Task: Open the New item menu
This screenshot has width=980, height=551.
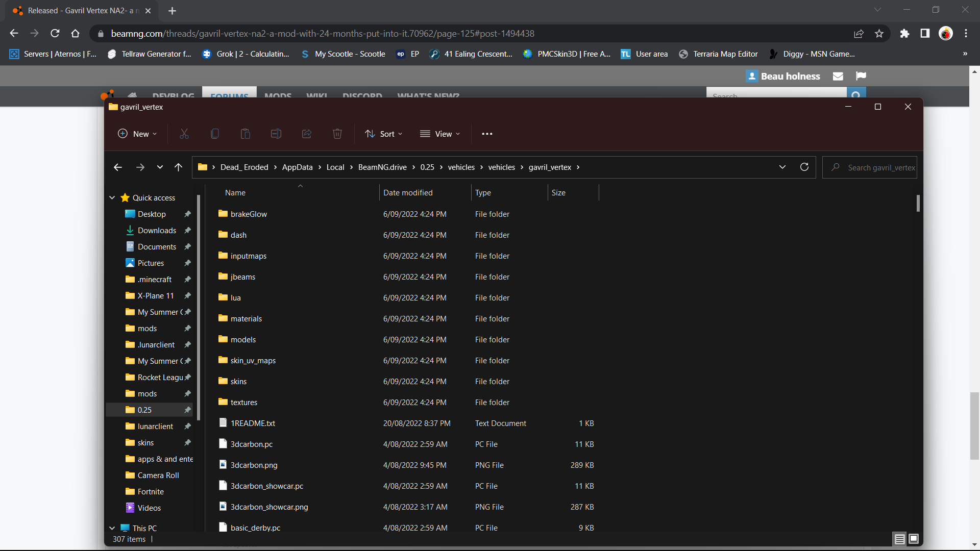Action: coord(137,134)
